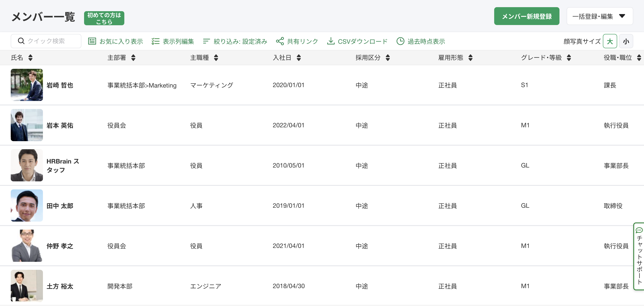Sort by 主部署 column arrows

pyautogui.click(x=133, y=58)
